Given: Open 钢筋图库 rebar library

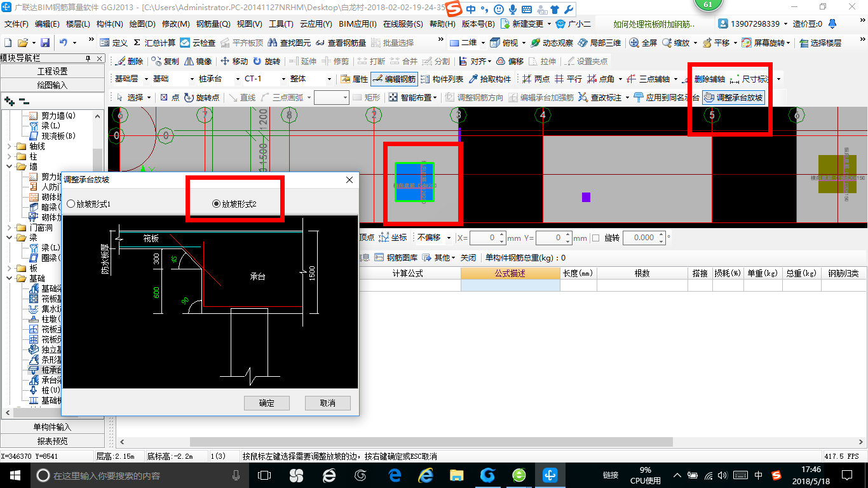Looking at the screenshot, I should coord(397,258).
